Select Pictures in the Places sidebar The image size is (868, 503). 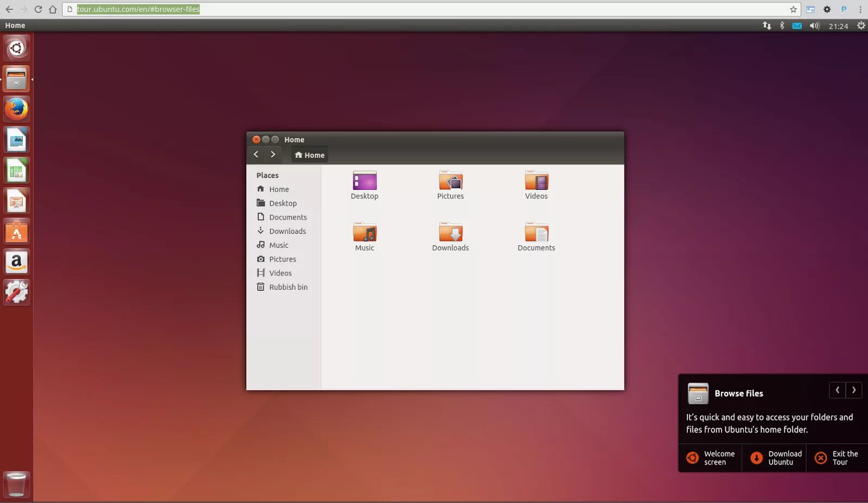[x=284, y=259]
